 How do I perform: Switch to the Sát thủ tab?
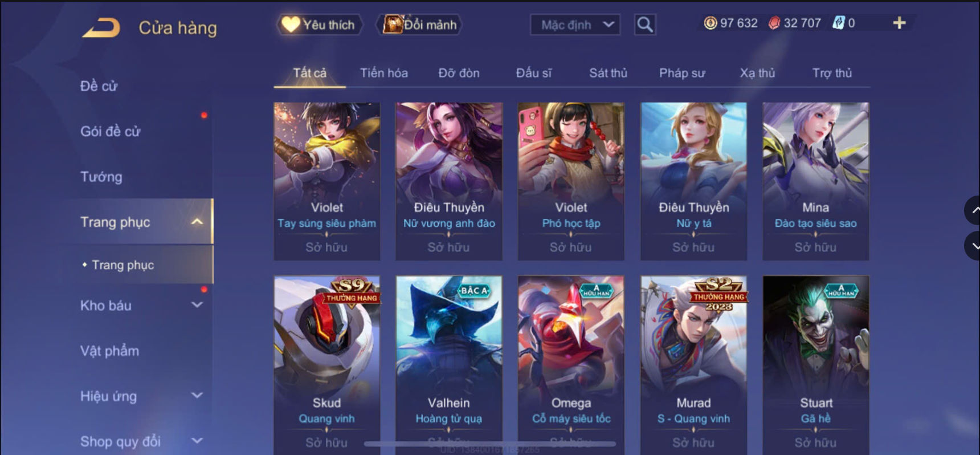click(x=608, y=73)
